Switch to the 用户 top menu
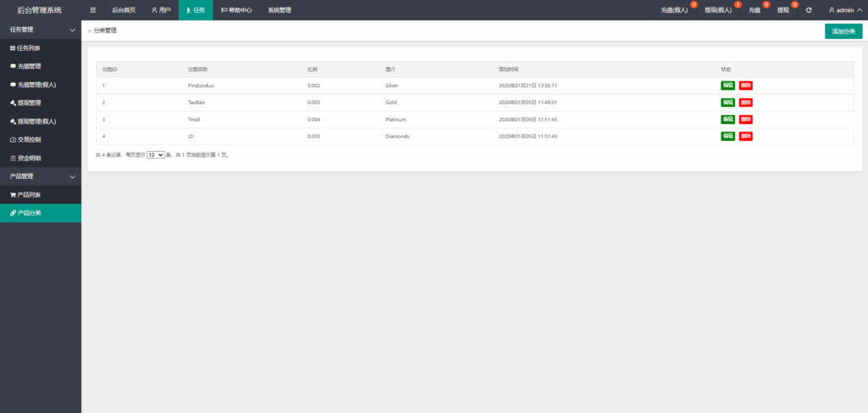 tap(161, 10)
